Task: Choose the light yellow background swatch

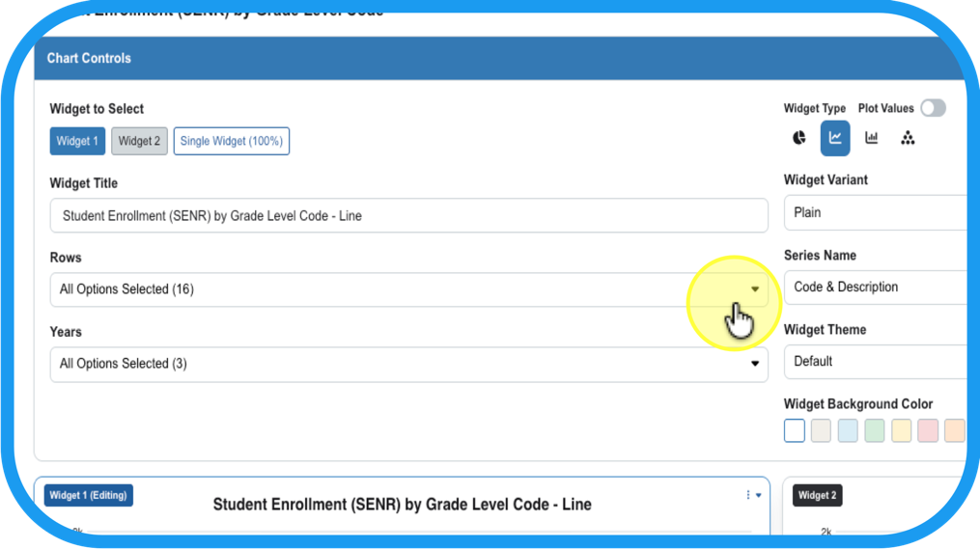Action: point(901,430)
